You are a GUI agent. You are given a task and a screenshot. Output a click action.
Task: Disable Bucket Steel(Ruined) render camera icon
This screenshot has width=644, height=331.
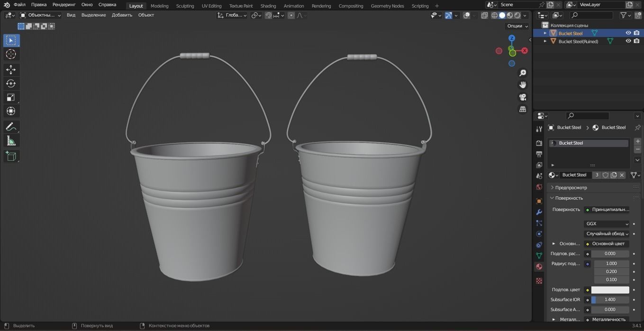pos(636,41)
